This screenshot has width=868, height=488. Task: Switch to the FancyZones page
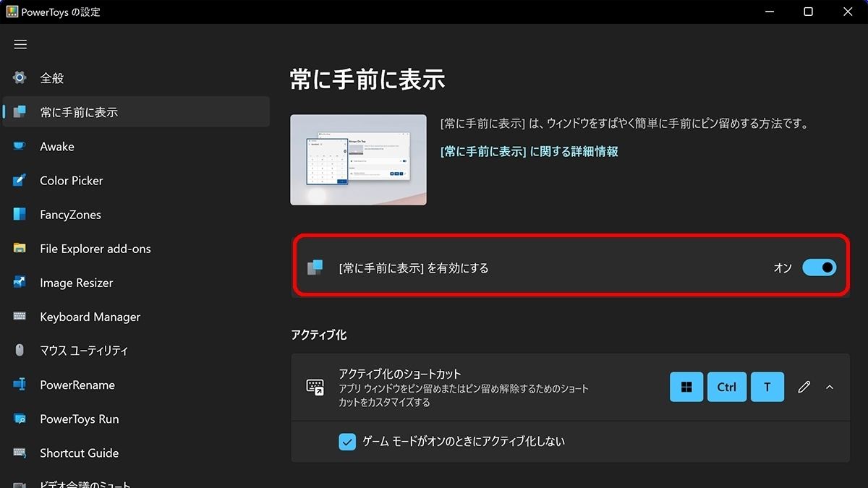(x=136, y=215)
